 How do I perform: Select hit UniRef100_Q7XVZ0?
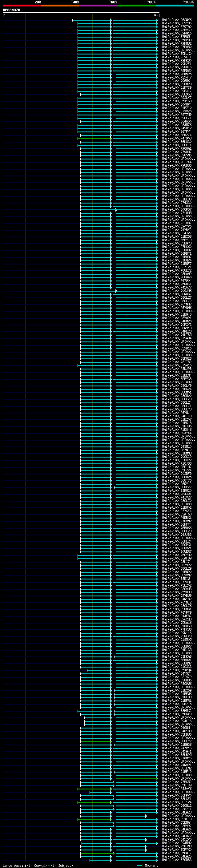coord(176,111)
